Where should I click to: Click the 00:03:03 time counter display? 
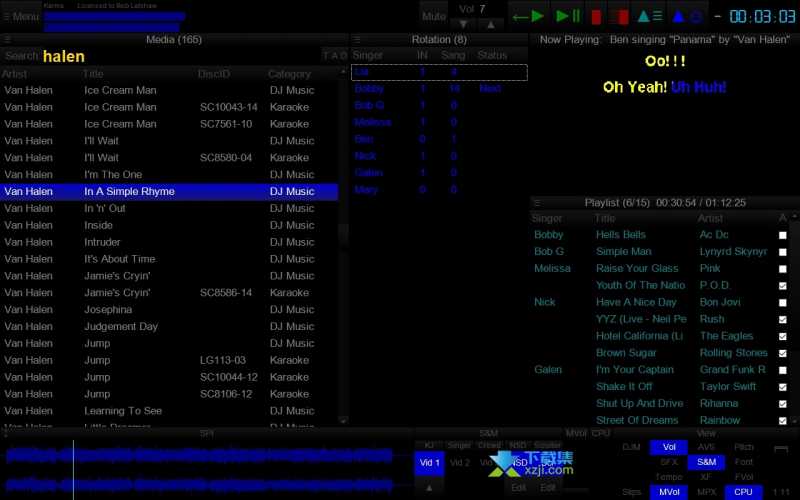tap(762, 16)
